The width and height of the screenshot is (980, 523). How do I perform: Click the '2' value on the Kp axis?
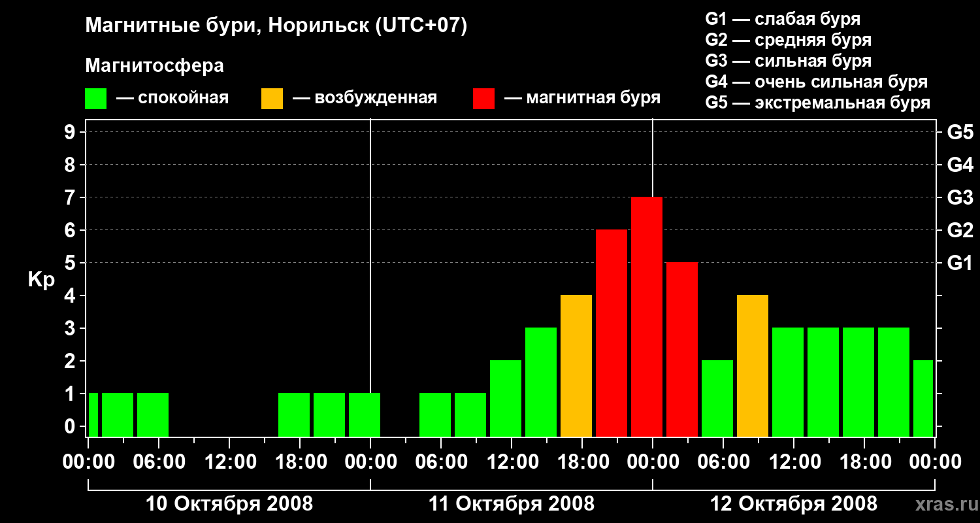[x=71, y=361]
